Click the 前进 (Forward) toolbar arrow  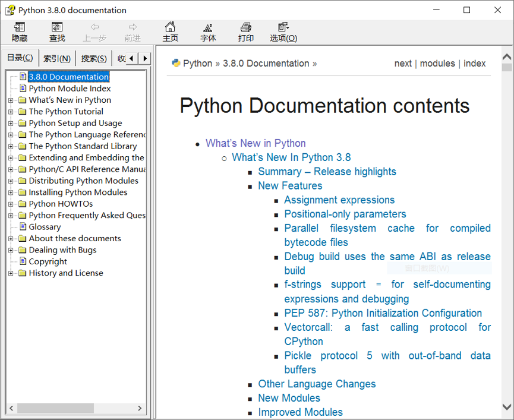point(133,31)
